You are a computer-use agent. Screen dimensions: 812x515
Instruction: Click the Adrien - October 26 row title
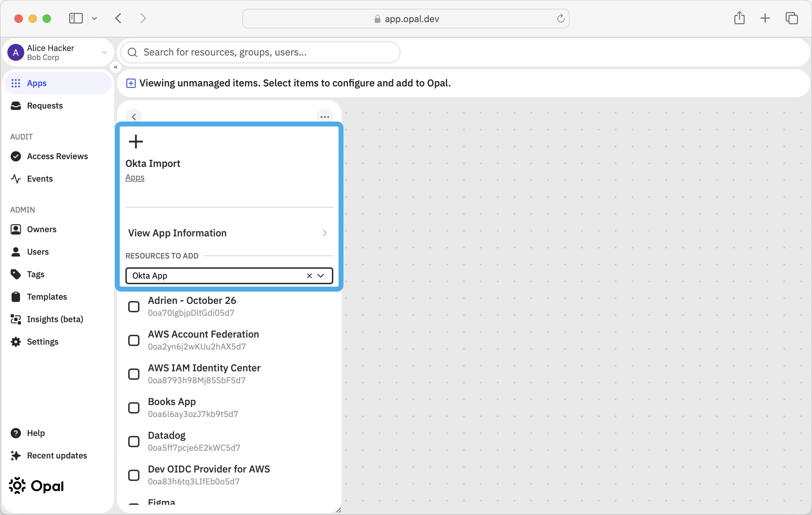[x=192, y=301]
